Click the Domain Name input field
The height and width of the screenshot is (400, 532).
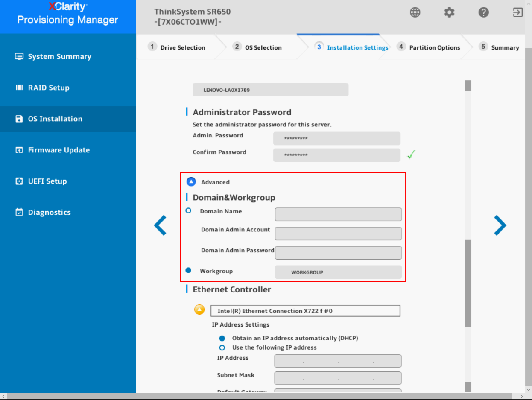coord(338,214)
